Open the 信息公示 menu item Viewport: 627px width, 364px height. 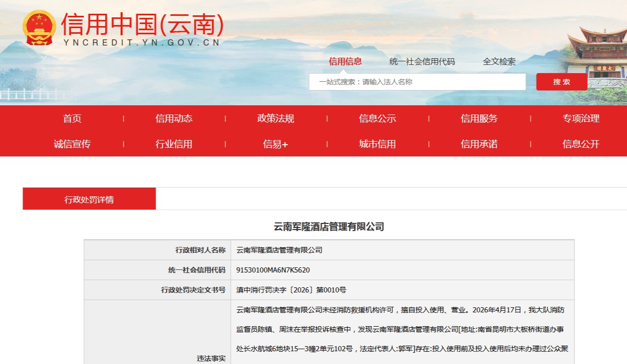tap(377, 119)
